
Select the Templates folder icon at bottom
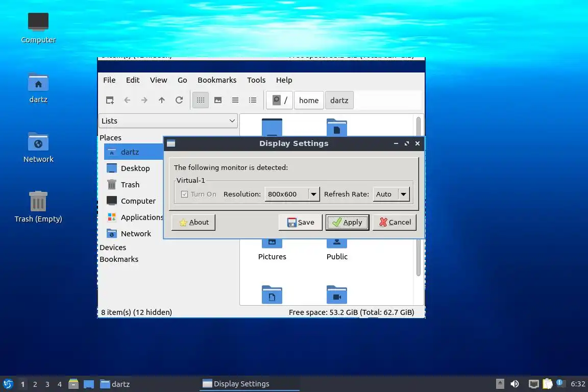tap(272, 295)
